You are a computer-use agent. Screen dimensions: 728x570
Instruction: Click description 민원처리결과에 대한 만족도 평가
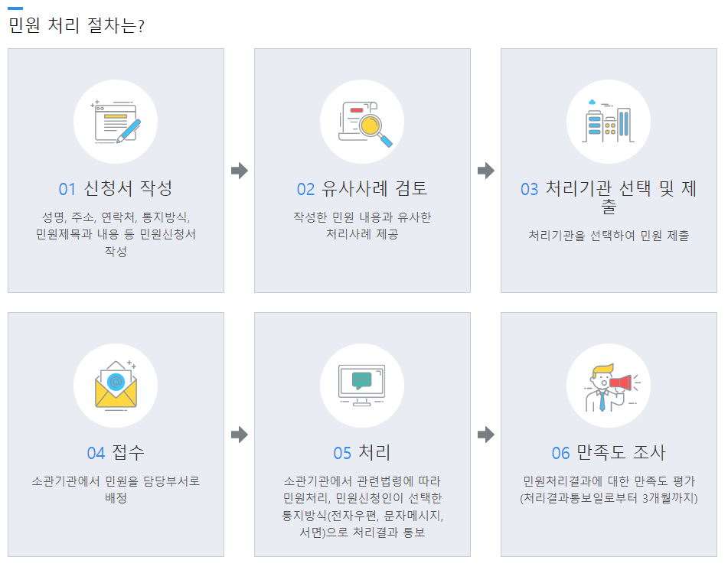click(609, 481)
